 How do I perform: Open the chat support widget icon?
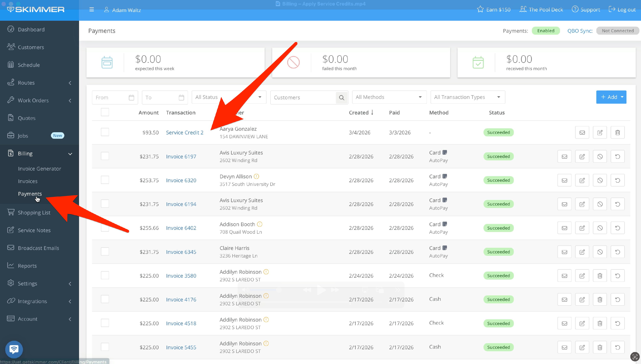coord(14,349)
